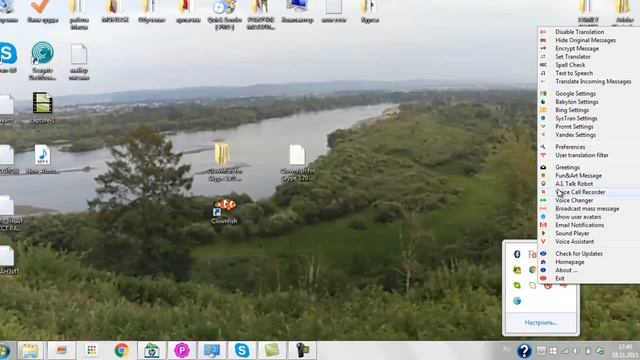
Task: Select Show user avatars
Action: 578,217
